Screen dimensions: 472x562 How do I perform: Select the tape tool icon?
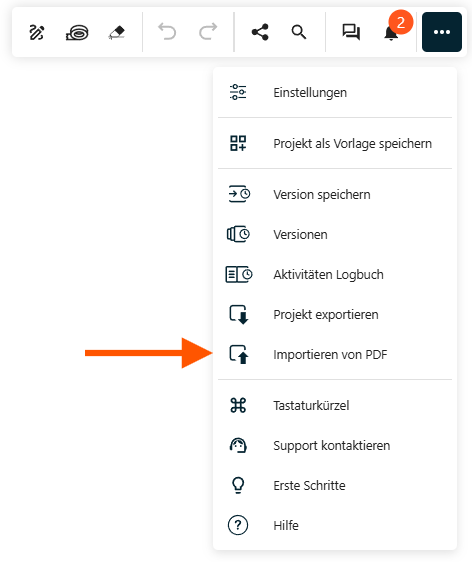77,32
